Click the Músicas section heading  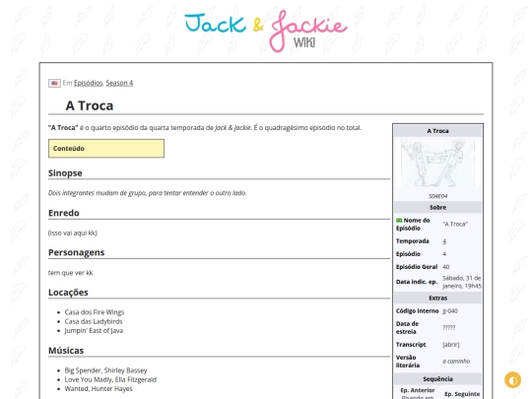66,351
